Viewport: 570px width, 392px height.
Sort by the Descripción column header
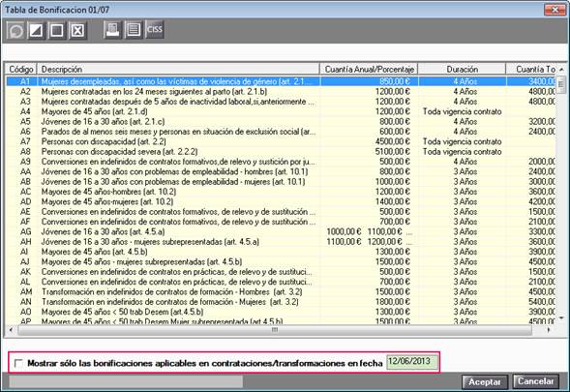178,69
